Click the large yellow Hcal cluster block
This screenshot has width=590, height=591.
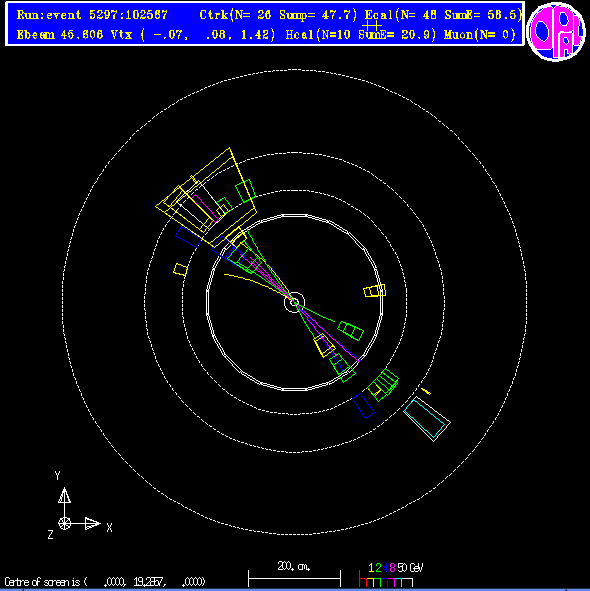pyautogui.click(x=206, y=197)
